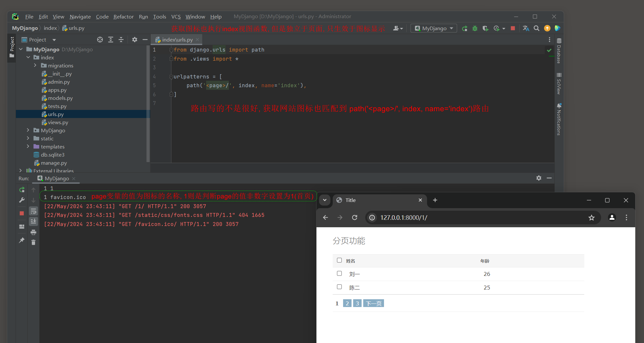
Task: Open the Navigate menu
Action: [x=80, y=17]
